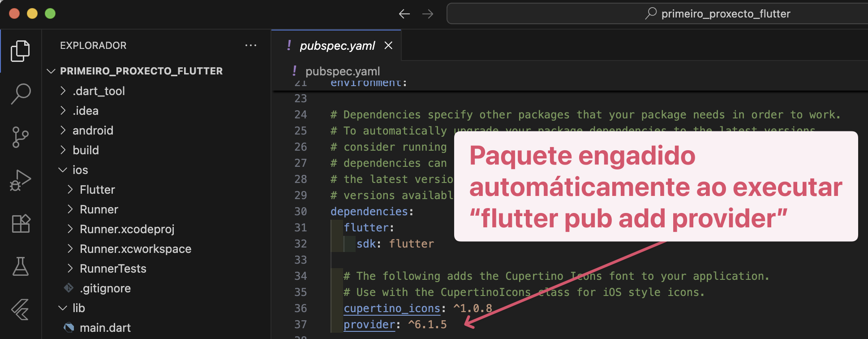Click the Explorer more actions ellipsis
This screenshot has height=339, width=868.
(x=251, y=45)
